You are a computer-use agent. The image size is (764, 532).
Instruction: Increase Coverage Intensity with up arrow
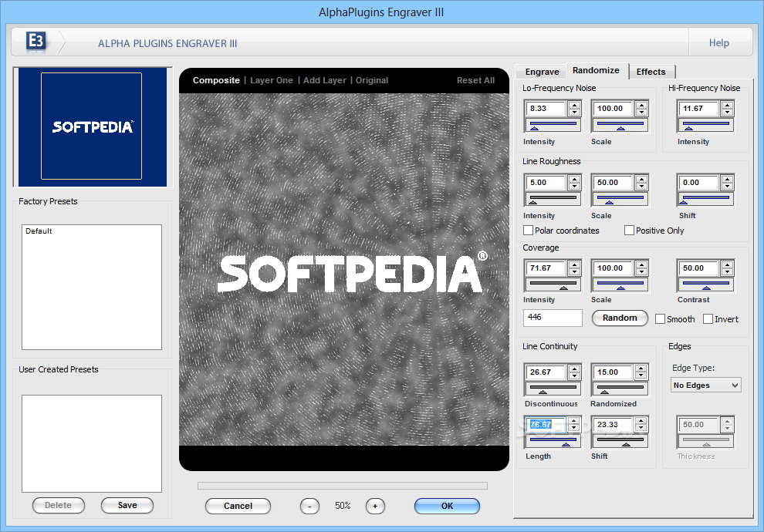click(574, 264)
